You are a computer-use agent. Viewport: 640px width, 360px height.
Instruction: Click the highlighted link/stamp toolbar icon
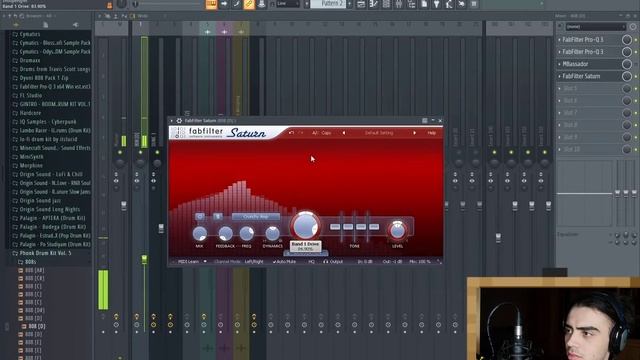point(249,4)
